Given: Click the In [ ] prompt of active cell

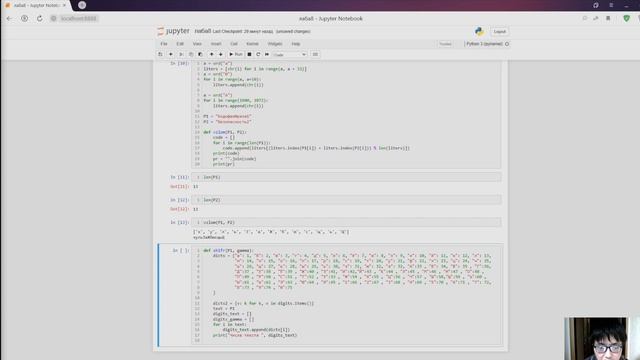Looking at the screenshot, I should pyautogui.click(x=181, y=251).
